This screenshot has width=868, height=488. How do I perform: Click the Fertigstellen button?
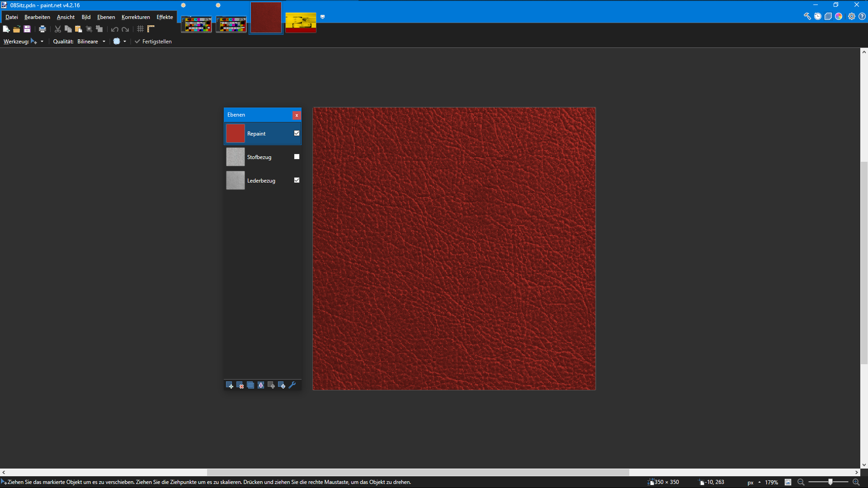(153, 42)
